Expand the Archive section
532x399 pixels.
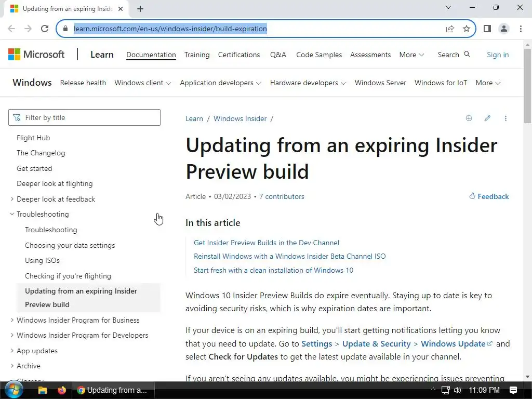(12, 366)
